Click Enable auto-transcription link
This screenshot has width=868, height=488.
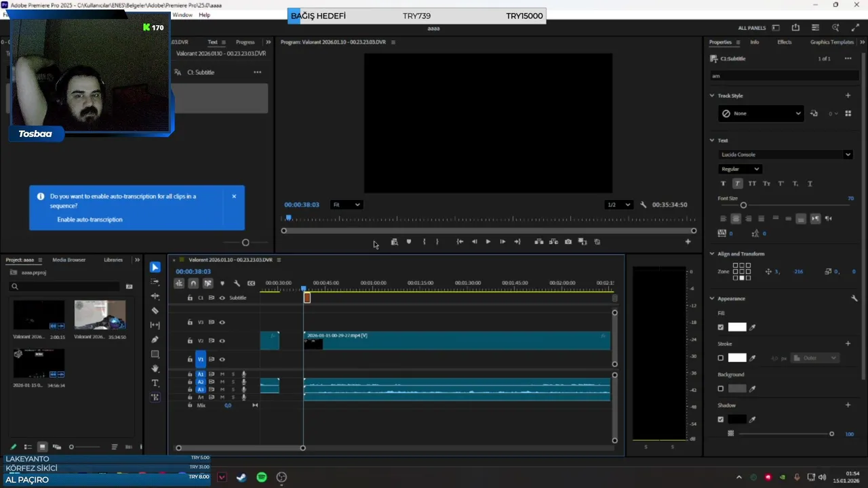pos(90,220)
